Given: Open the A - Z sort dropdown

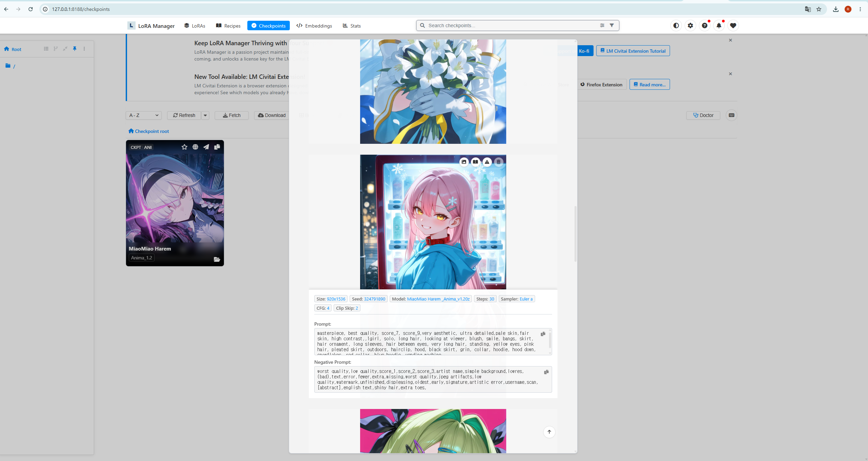Looking at the screenshot, I should pos(144,115).
